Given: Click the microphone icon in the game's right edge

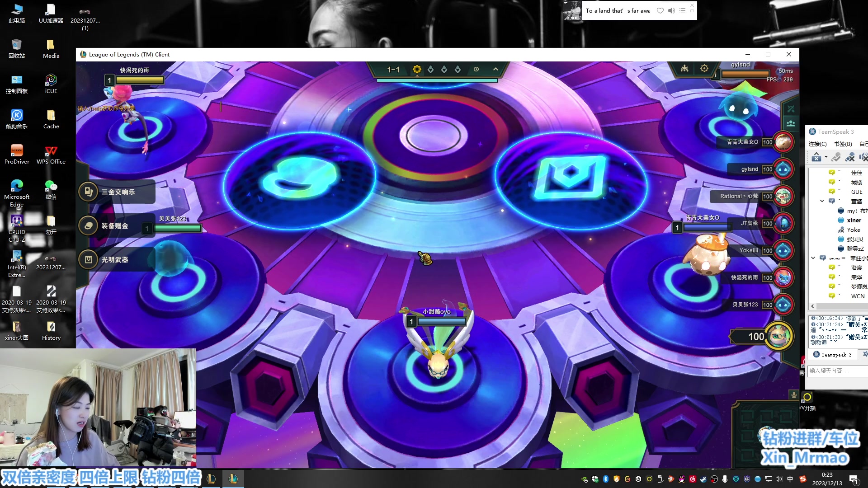Looking at the screenshot, I should [x=793, y=395].
